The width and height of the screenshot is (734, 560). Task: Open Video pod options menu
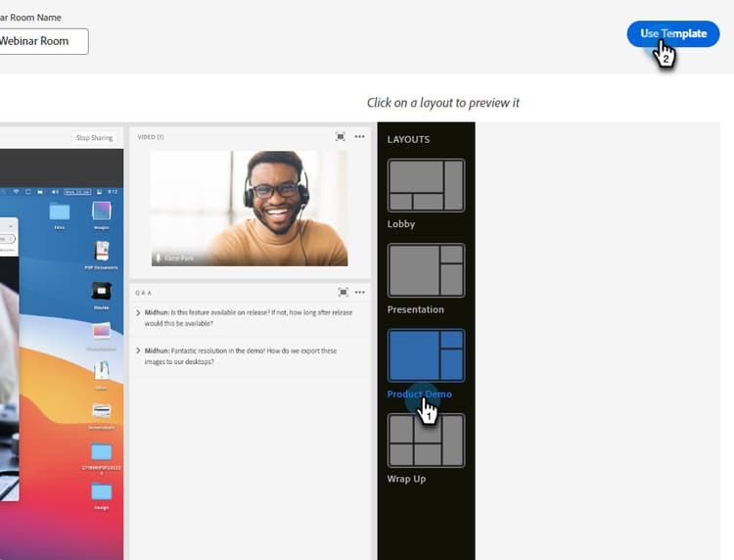tap(360, 137)
